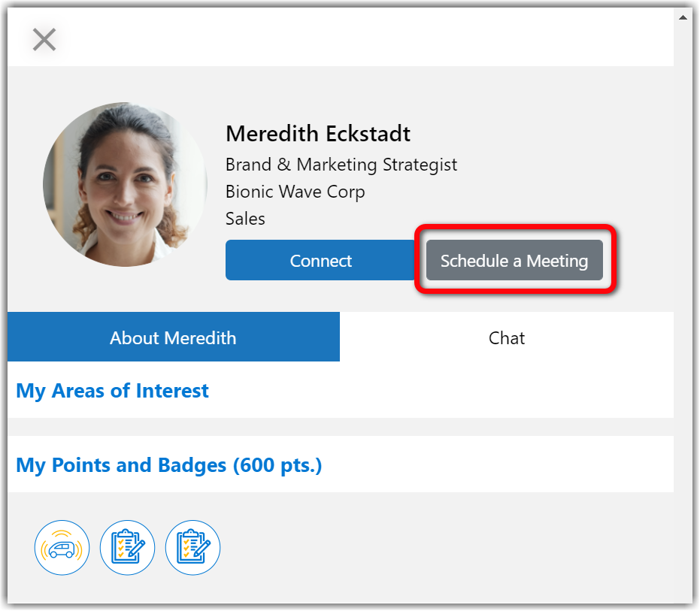The height and width of the screenshot is (611, 700).
Task: Click the car sensor badge icon
Action: [62, 548]
